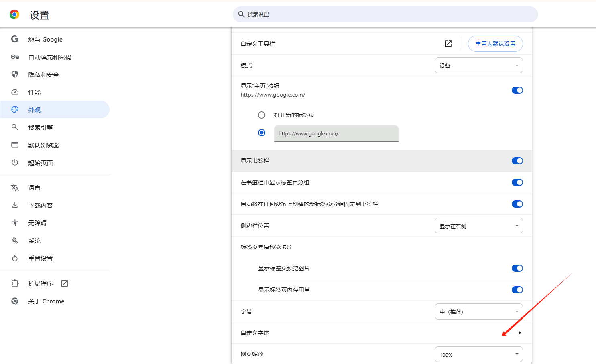Screen dimensions: 596x364
Task: Click the 自定义工具栏 label
Action: [258, 44]
